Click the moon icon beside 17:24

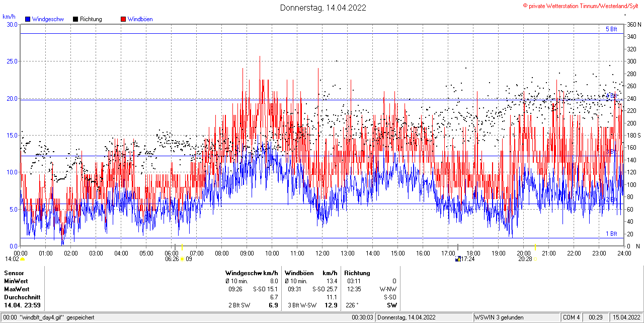click(x=458, y=259)
